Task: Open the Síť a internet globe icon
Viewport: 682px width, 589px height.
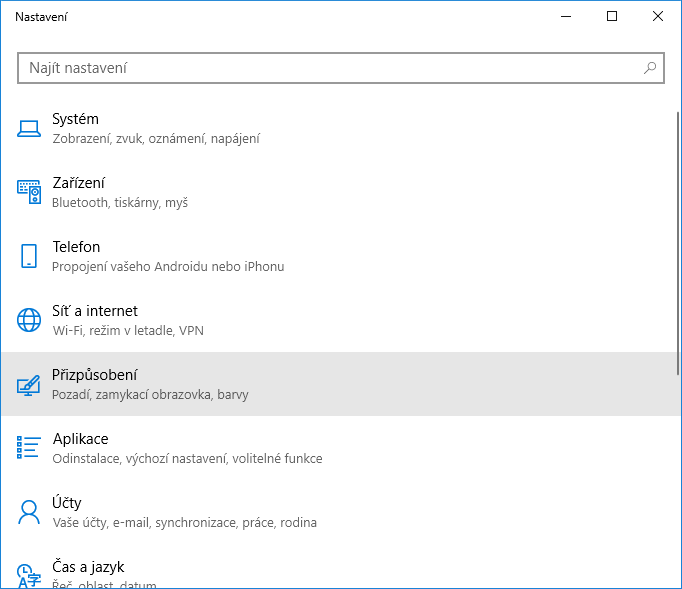Action: pos(29,320)
